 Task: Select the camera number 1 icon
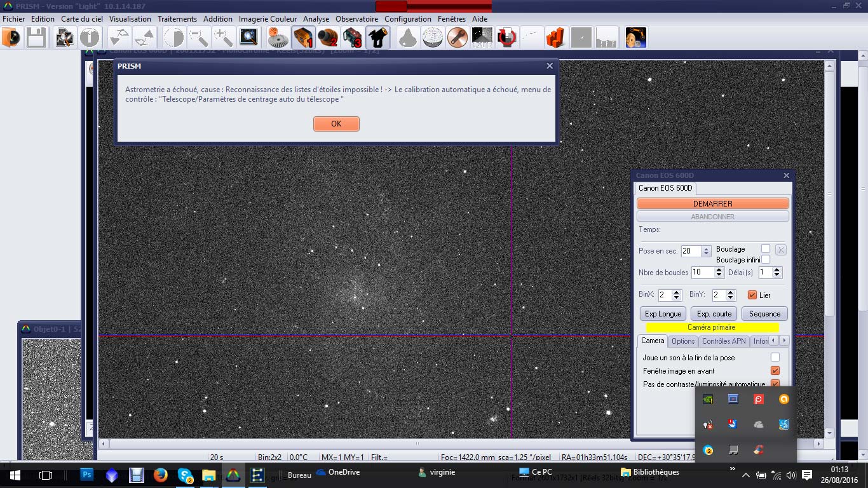pos(303,38)
